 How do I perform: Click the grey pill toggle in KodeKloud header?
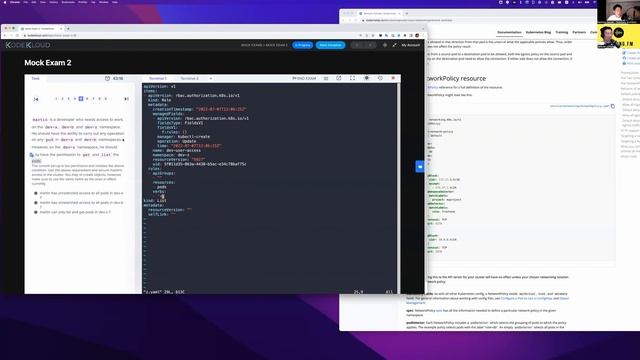coord(363,45)
